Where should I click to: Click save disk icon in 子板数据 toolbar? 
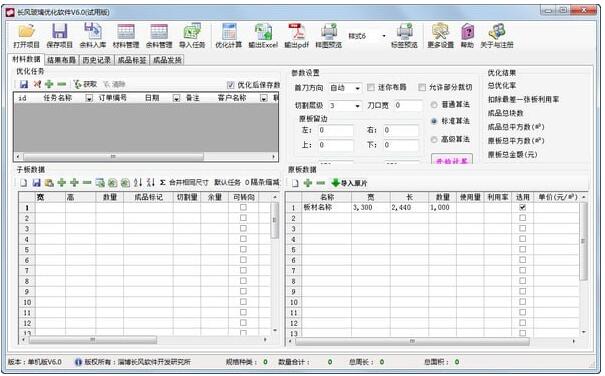pos(37,183)
